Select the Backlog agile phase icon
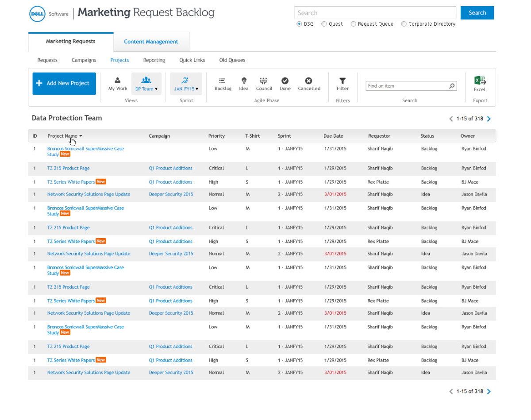This screenshot has height=420, width=531. click(x=223, y=84)
